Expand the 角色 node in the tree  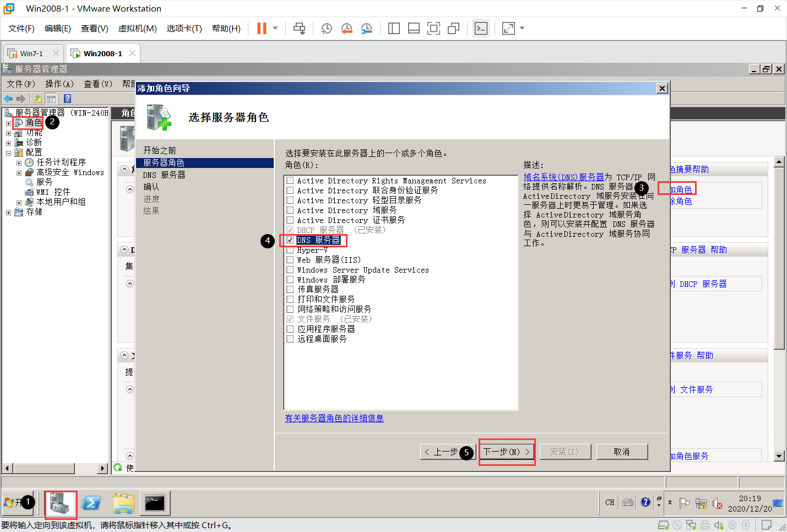[8, 123]
